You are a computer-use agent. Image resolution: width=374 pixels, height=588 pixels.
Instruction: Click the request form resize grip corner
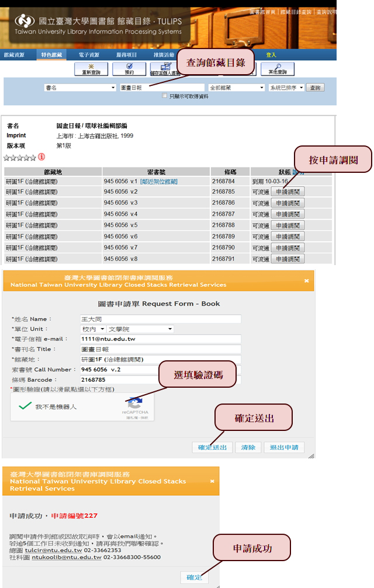tap(311, 455)
